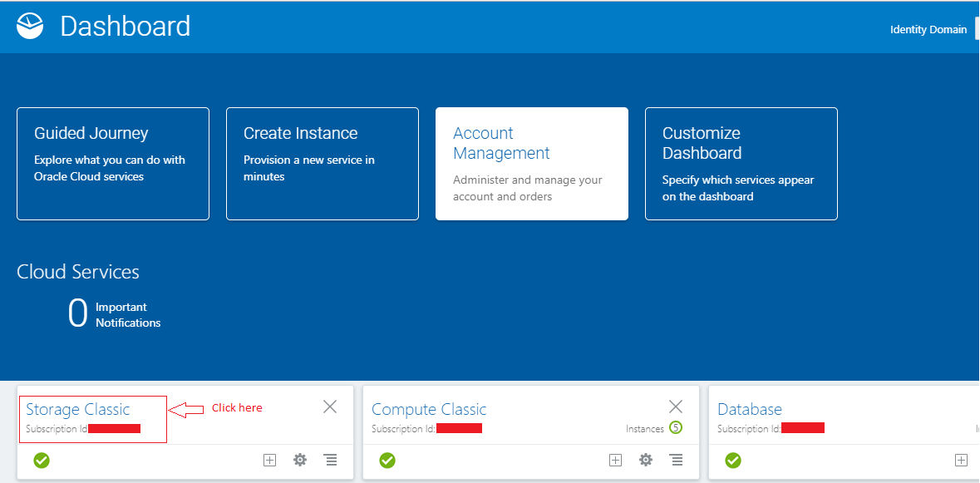Open the Customize Dashboard tile
Screen dimensions: 980x483
(x=741, y=164)
